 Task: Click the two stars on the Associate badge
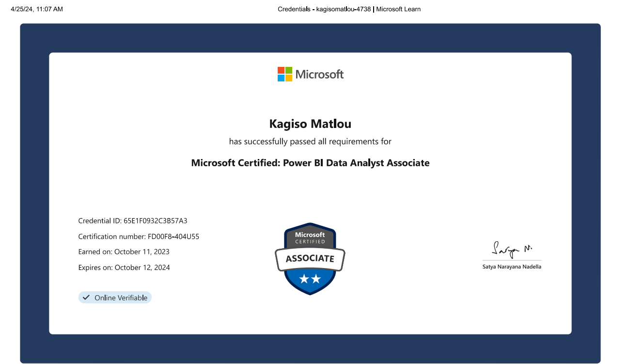[310, 278]
